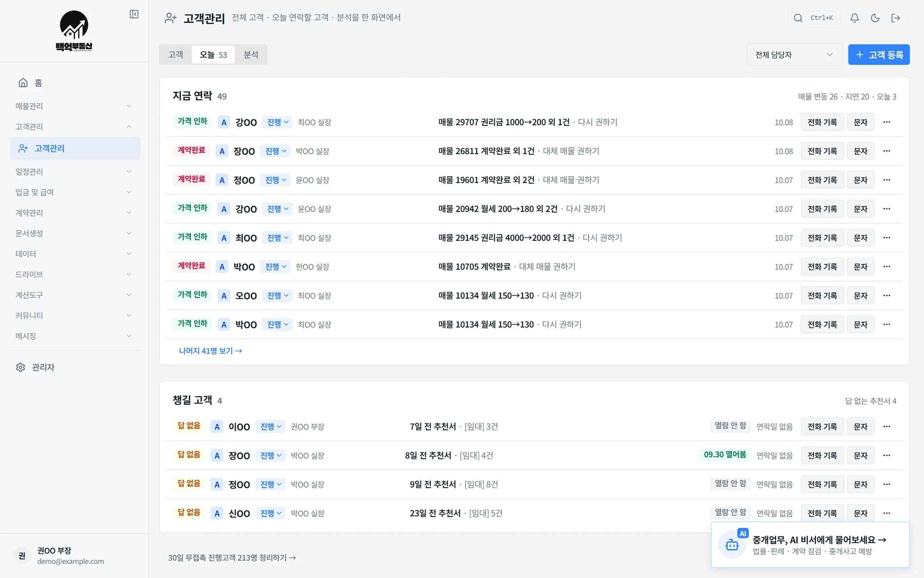This screenshot has height=578, width=924.
Task: Expand the 매물관리 sidebar section
Action: click(73, 106)
